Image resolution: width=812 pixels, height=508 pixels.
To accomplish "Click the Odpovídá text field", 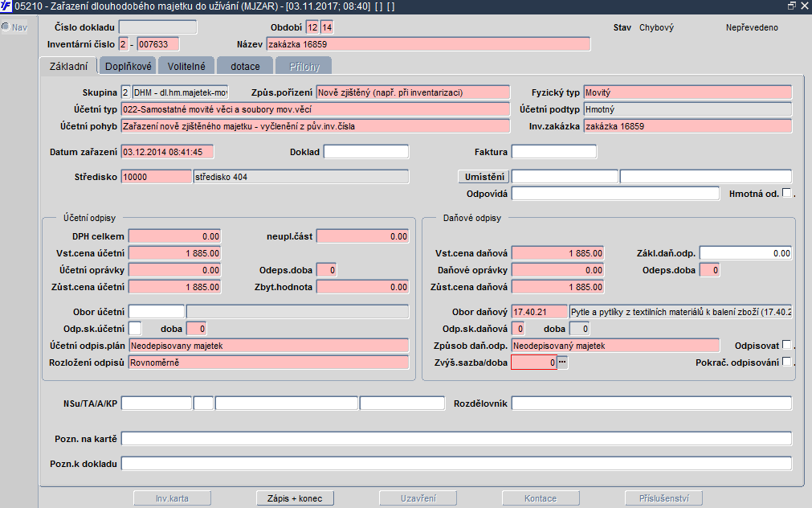I will tap(615, 193).
